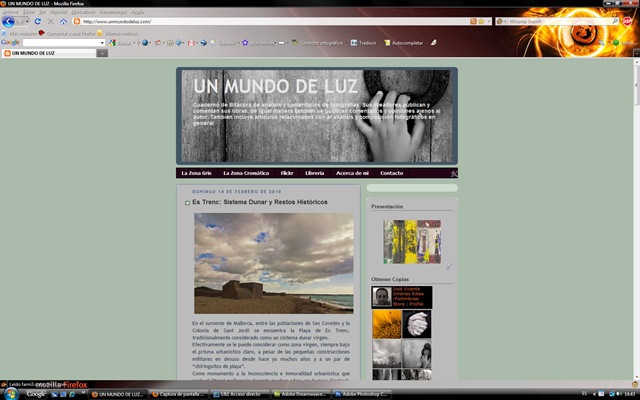Stop loading with the X icon
The image size is (640, 400).
(51, 21)
